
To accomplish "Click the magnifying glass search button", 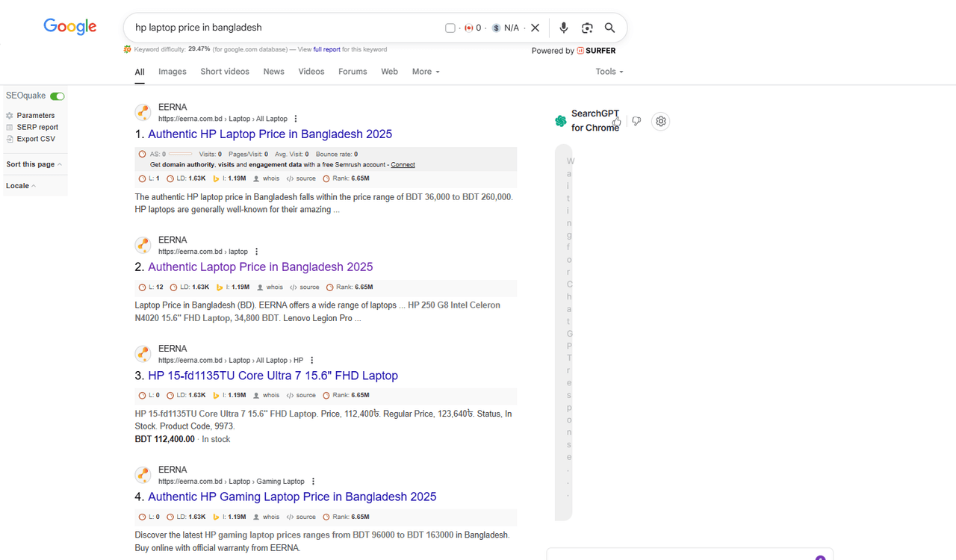I will click(610, 28).
